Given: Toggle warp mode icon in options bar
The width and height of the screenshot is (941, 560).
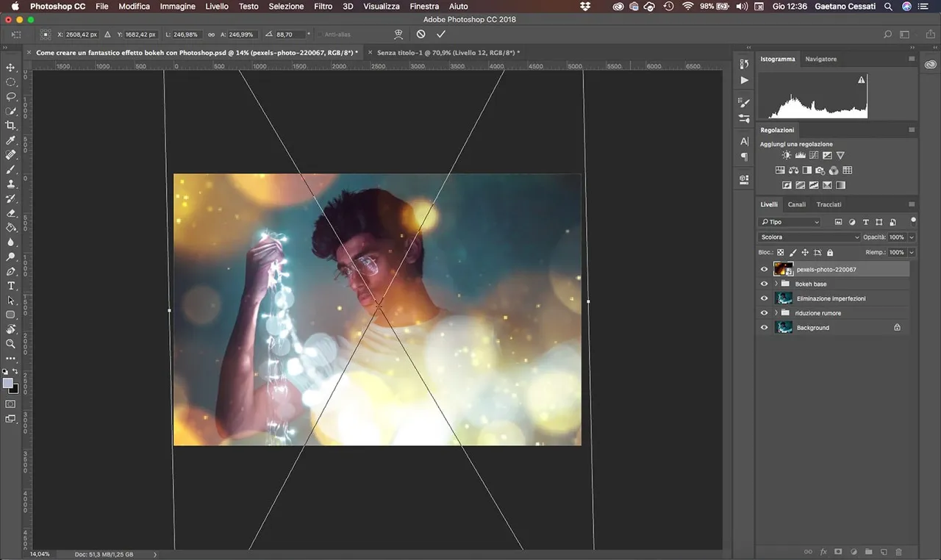Looking at the screenshot, I should coord(398,35).
